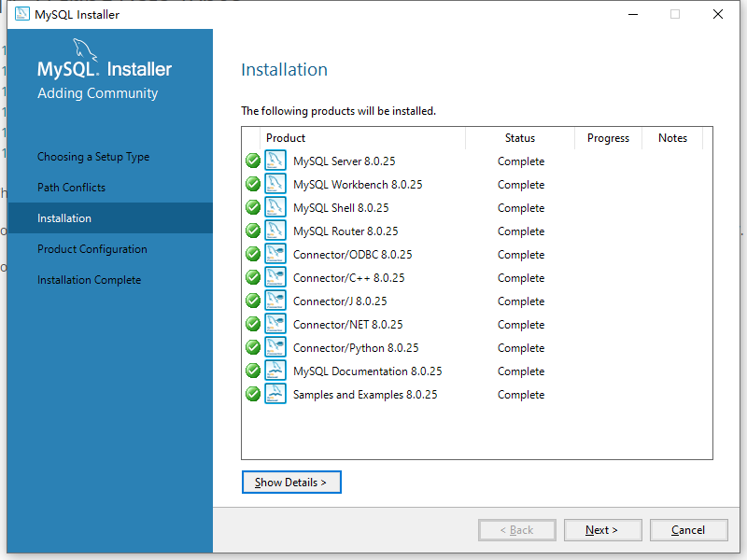Click green checkmark beside MySQL Documentation
747x560 pixels.
click(x=253, y=371)
